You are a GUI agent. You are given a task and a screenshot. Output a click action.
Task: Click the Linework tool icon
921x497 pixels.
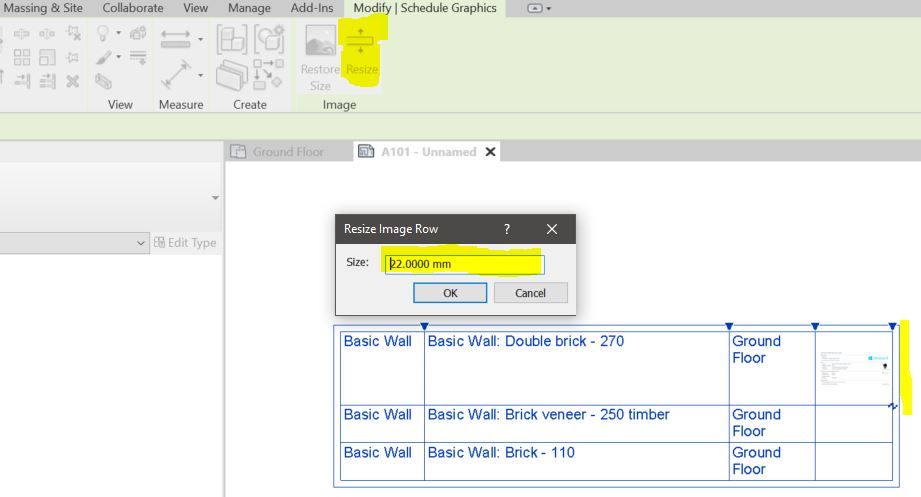click(138, 57)
